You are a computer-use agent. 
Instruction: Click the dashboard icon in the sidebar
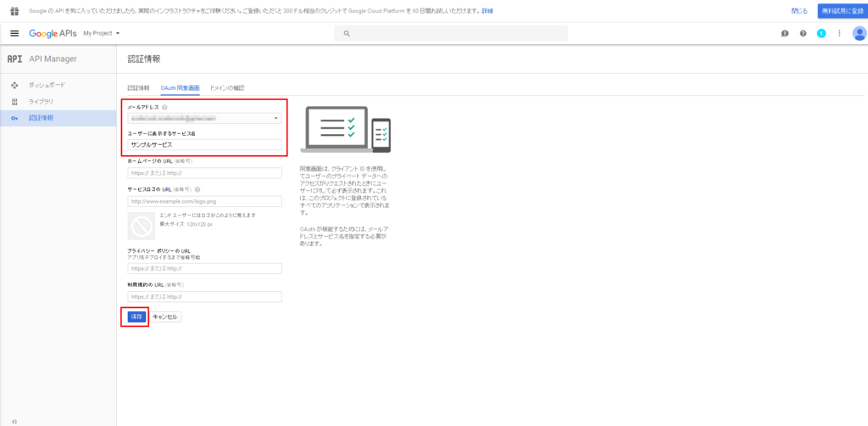pyautogui.click(x=15, y=86)
